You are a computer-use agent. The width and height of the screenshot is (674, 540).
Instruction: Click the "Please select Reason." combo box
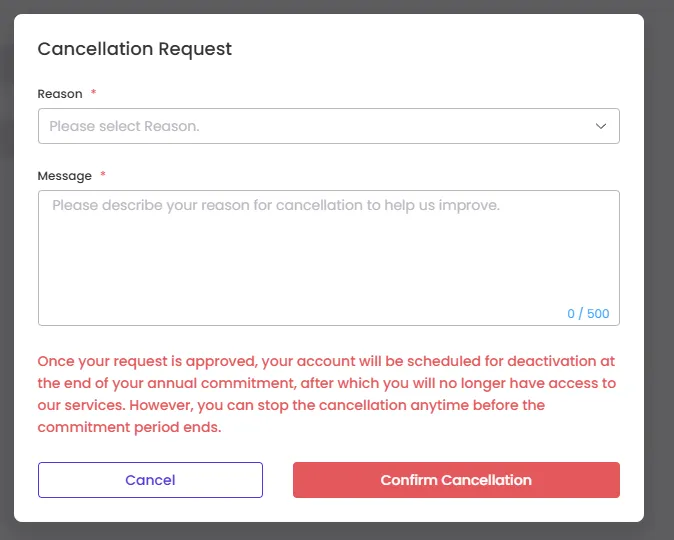328,126
